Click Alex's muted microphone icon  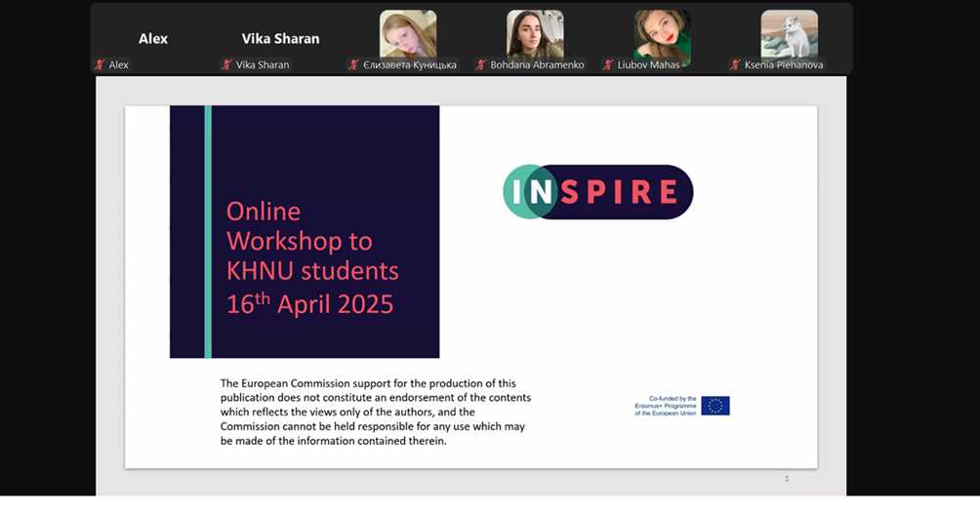coord(100,65)
